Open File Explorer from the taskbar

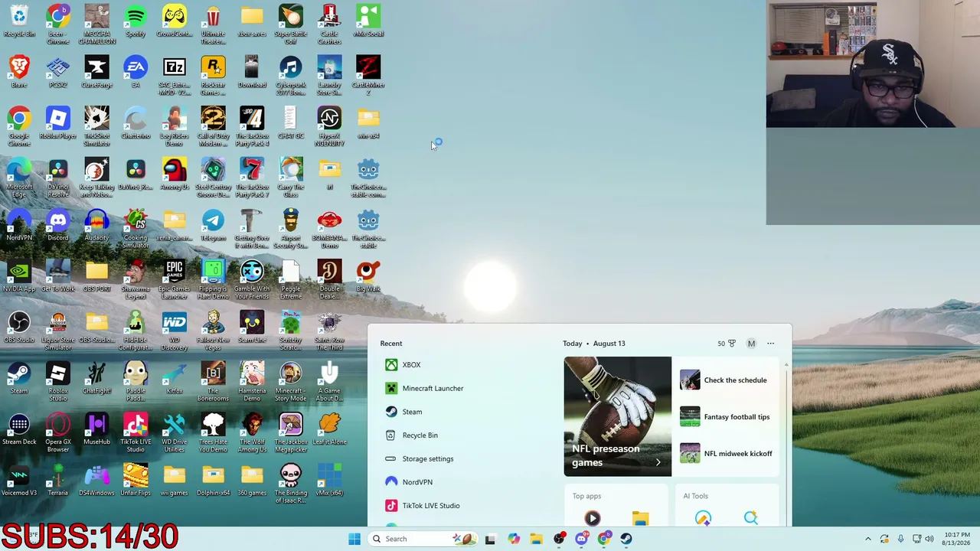[536, 539]
